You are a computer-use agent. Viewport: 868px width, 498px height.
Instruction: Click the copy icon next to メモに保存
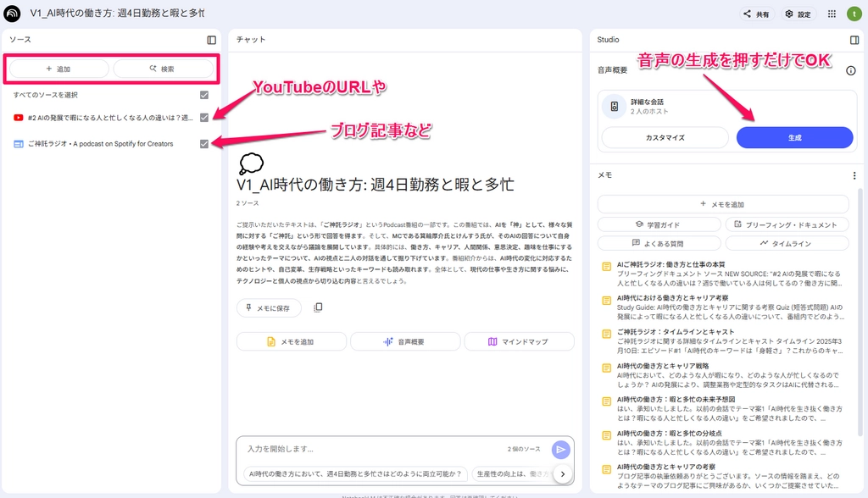pyautogui.click(x=318, y=307)
